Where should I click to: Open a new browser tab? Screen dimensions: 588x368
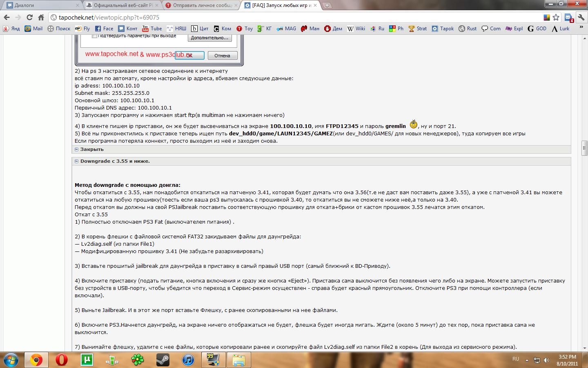(327, 5)
